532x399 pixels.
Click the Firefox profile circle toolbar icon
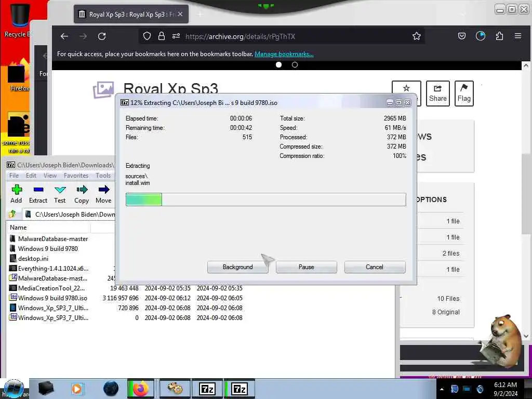click(x=481, y=36)
